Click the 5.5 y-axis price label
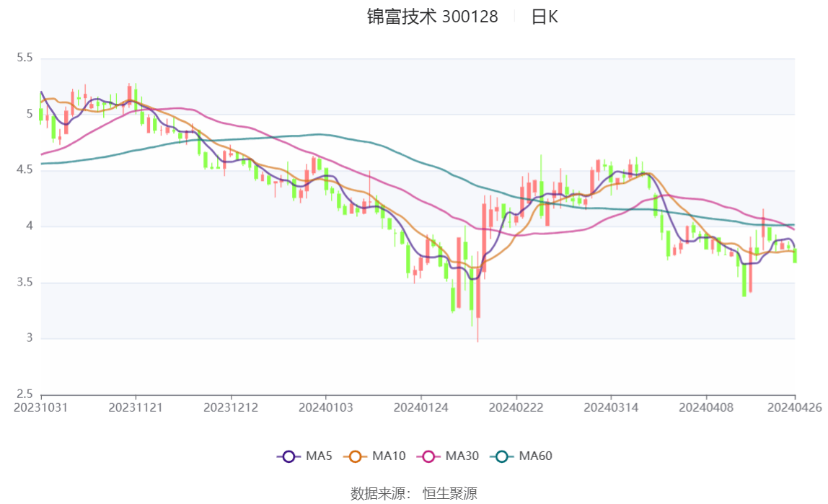The height and width of the screenshot is (504, 828). (x=25, y=58)
